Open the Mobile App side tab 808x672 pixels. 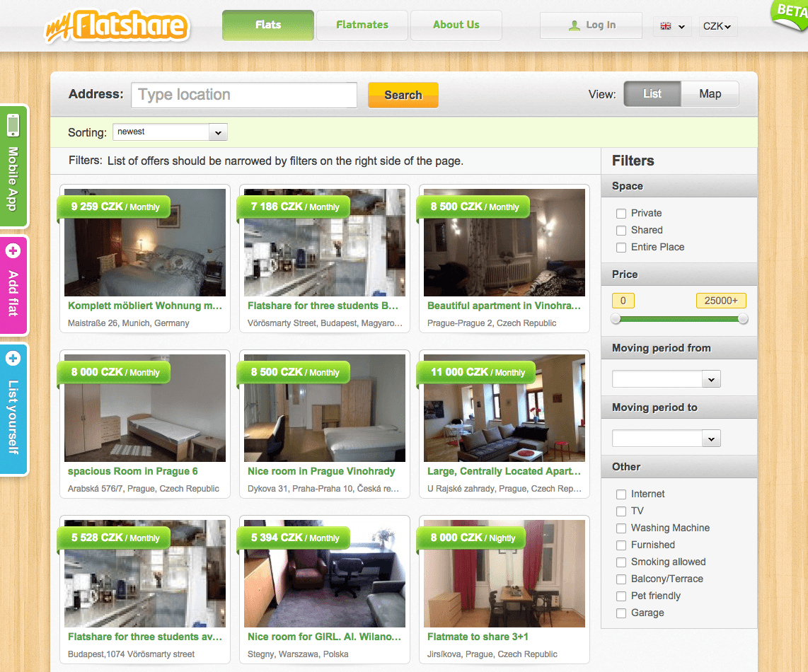tap(13, 166)
